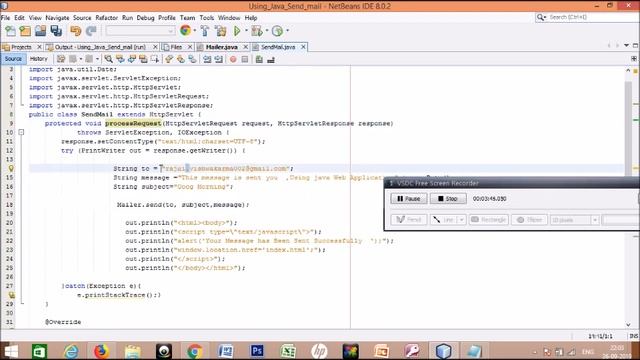Open Excel from the taskbar
The width and height of the screenshot is (640, 360).
point(288,351)
